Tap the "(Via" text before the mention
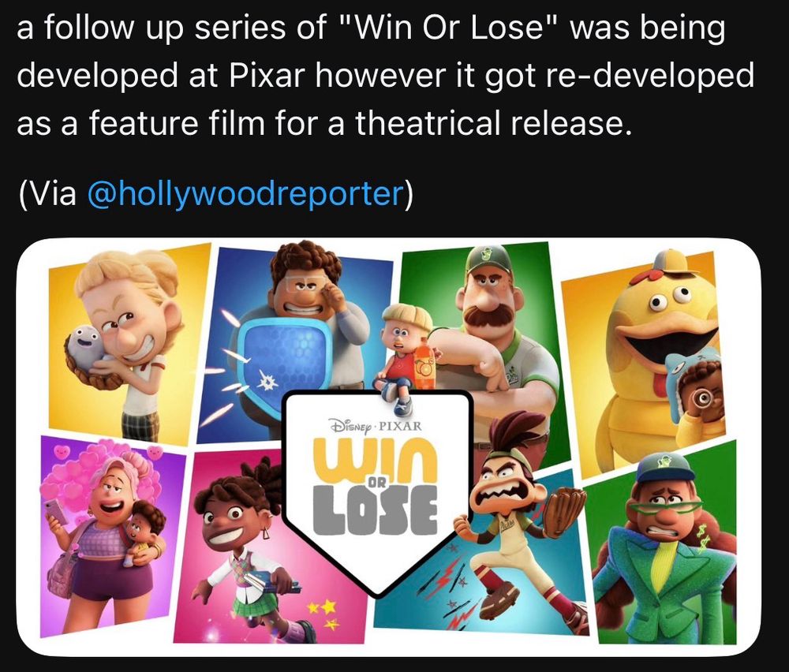This screenshot has width=789, height=672. (48, 194)
